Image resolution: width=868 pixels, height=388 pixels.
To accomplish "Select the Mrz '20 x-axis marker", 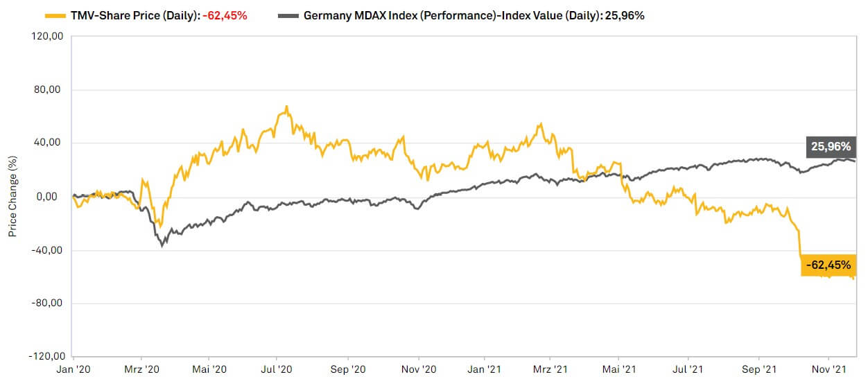I will click(x=141, y=371).
